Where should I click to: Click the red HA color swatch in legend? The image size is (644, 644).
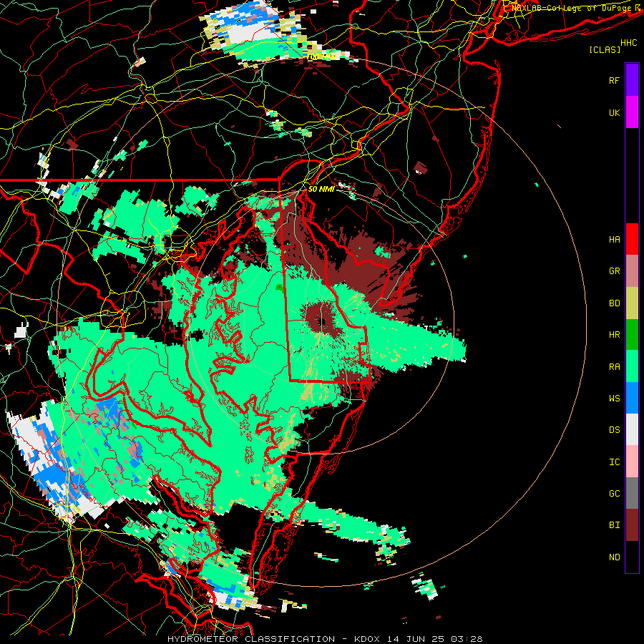632,239
